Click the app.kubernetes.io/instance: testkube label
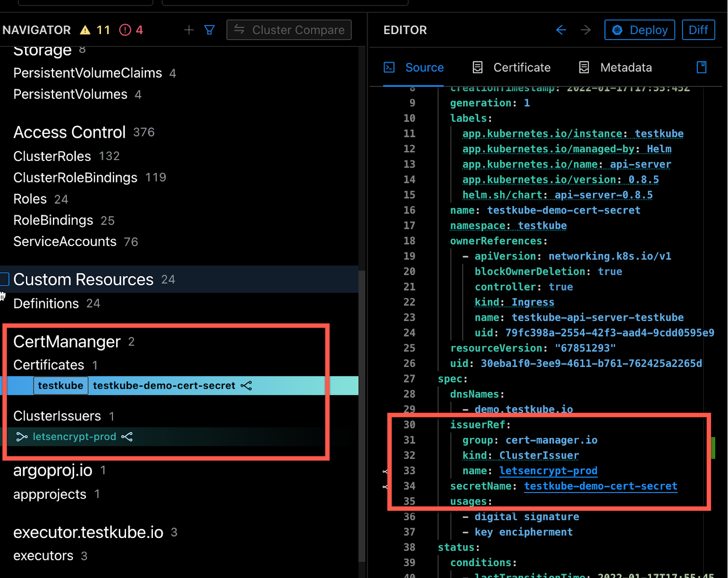This screenshot has height=578, width=728. (573, 134)
